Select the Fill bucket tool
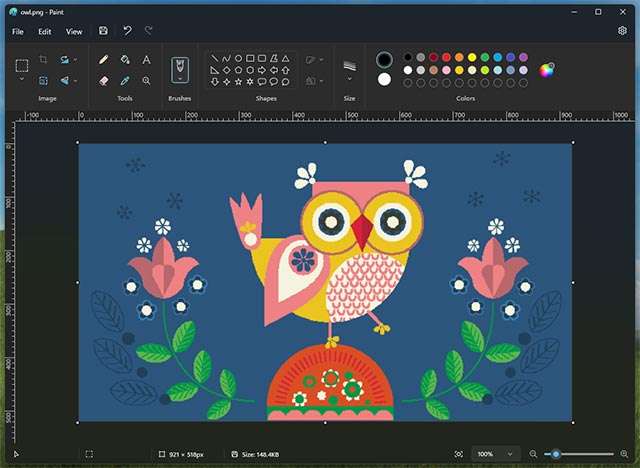Viewport: 640px width, 468px height. pyautogui.click(x=125, y=60)
